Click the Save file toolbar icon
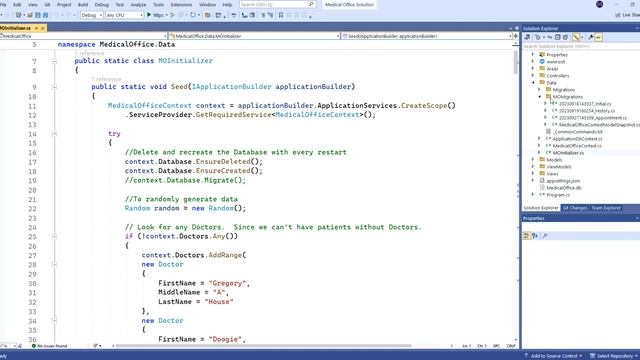Image resolution: width=640 pixels, height=360 pixels. click(x=38, y=15)
